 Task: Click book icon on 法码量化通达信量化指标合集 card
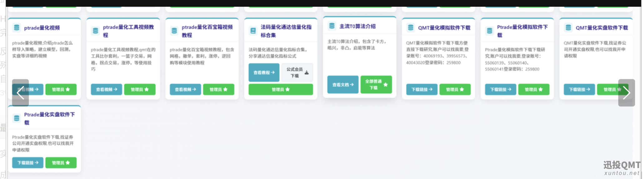coord(253,31)
